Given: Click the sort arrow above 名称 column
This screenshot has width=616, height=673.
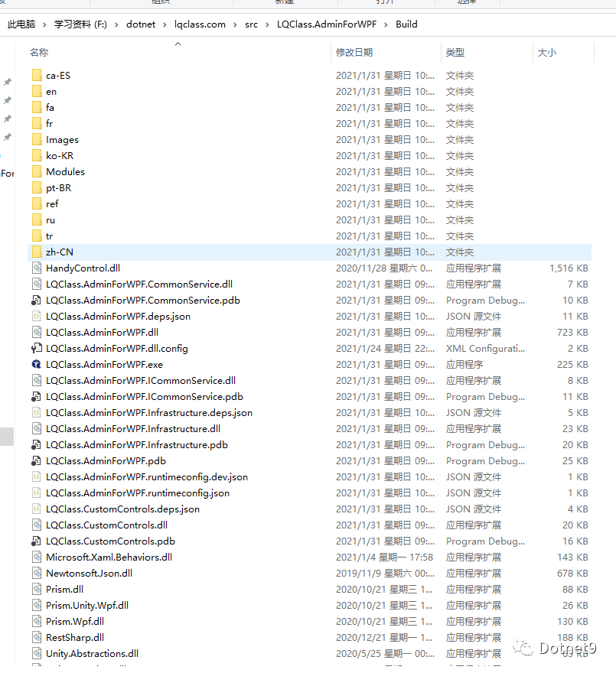Looking at the screenshot, I should (x=178, y=44).
